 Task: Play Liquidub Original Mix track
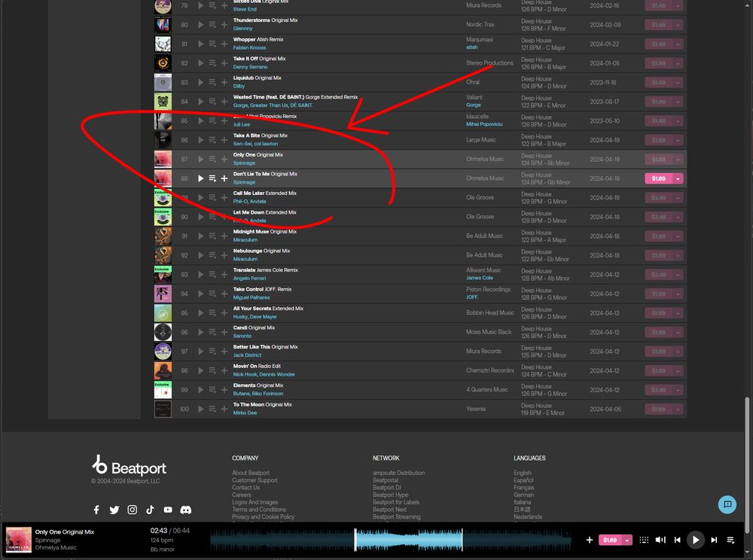click(201, 83)
